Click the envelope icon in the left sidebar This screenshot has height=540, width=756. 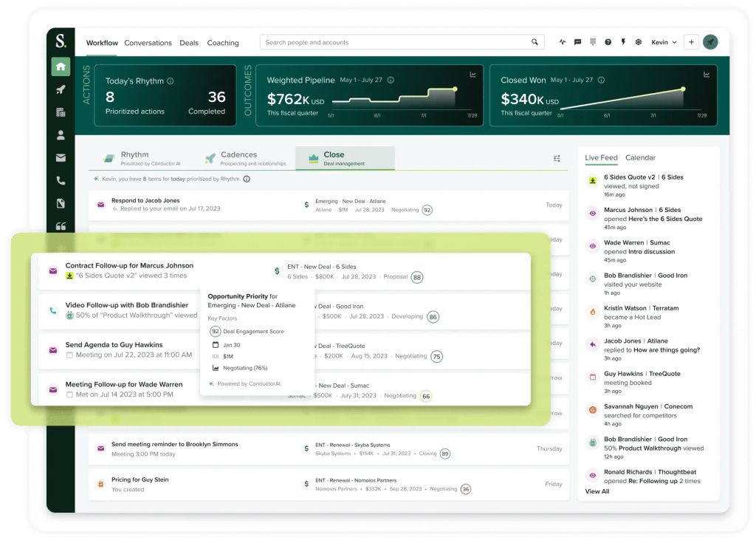(61, 157)
